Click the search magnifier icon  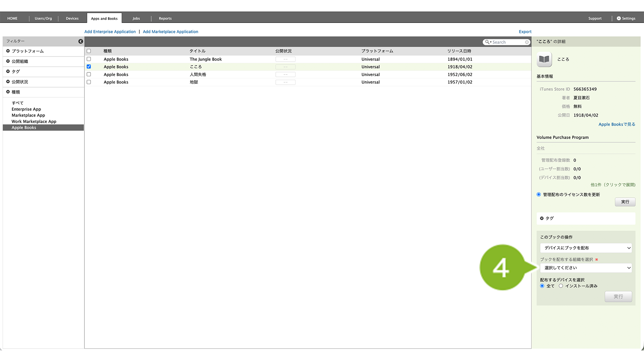tap(488, 42)
